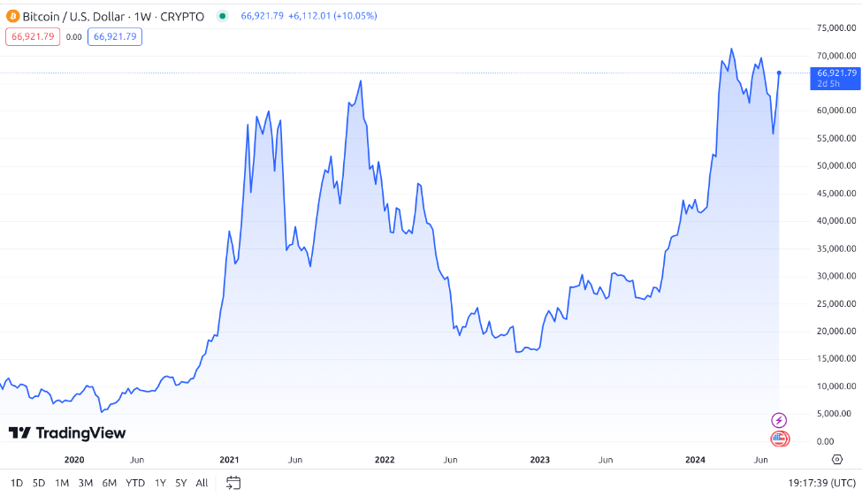Click the current price label on price axis
The height and width of the screenshot is (504, 862).
pos(835,77)
